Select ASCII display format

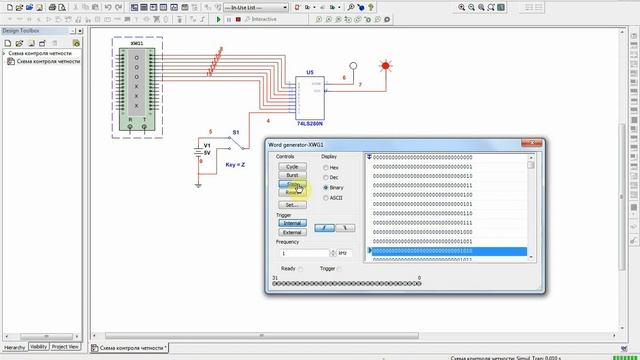pyautogui.click(x=326, y=198)
